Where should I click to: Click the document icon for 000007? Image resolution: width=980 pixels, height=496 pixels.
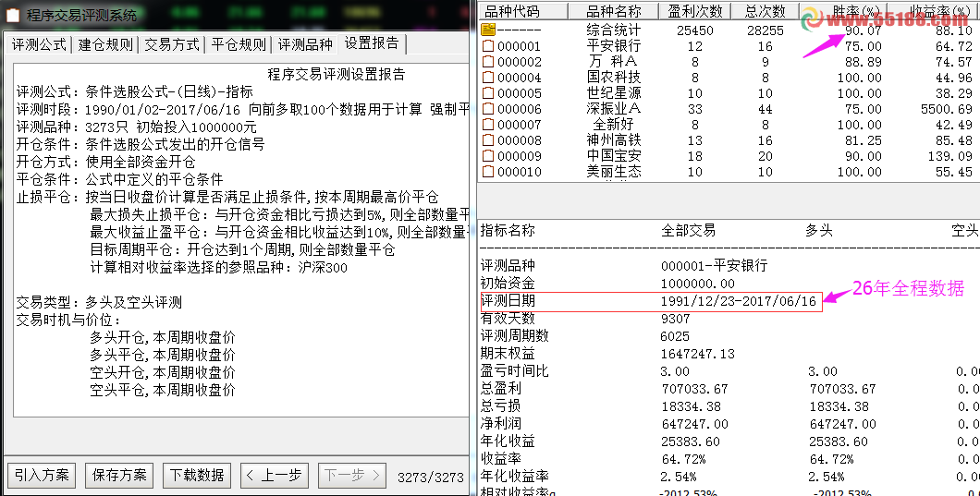pyautogui.click(x=488, y=125)
